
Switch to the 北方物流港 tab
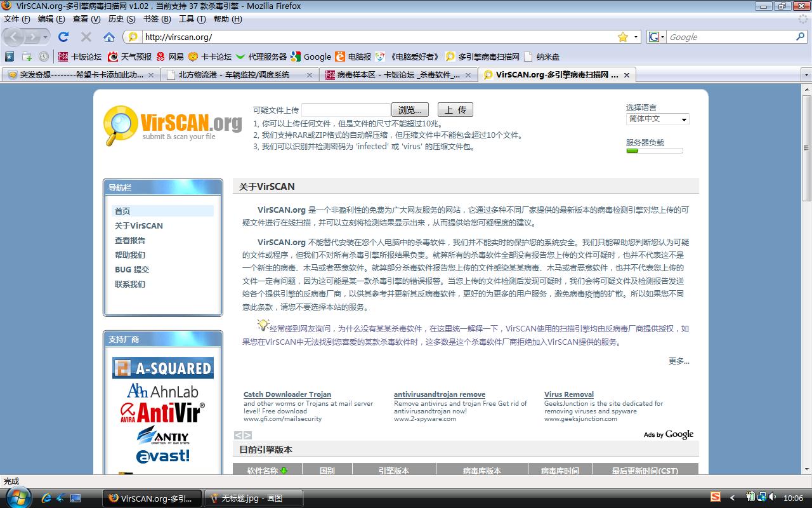(239, 74)
